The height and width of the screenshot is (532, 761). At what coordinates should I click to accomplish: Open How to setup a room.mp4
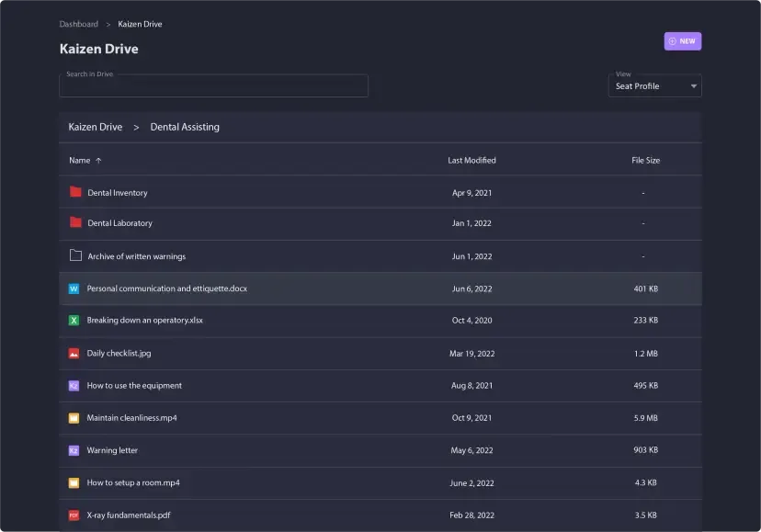(133, 482)
